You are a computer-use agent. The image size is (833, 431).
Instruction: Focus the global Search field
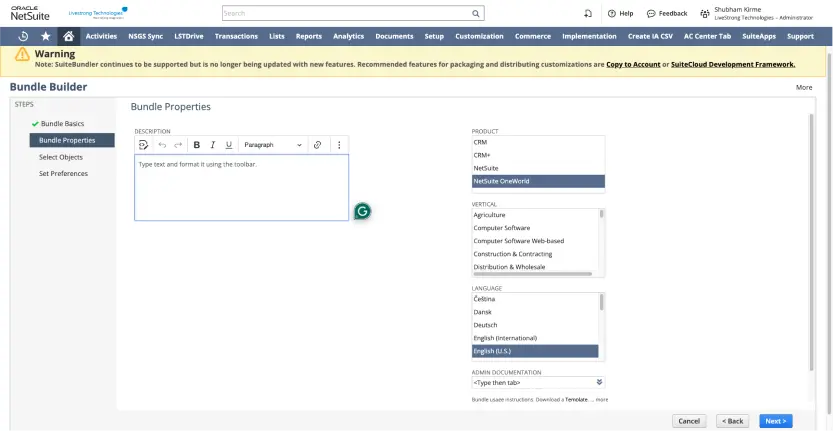coord(346,13)
